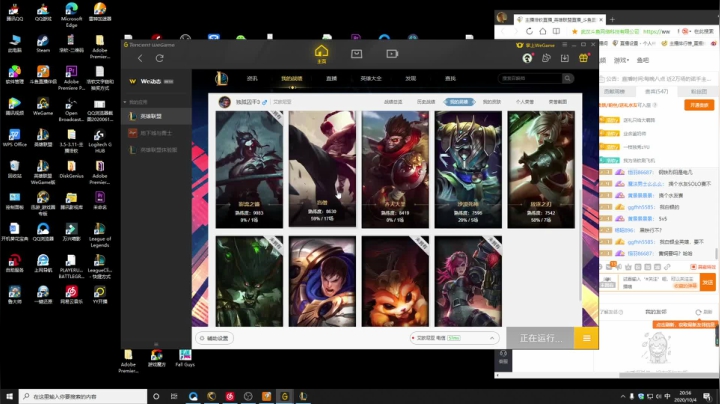Open the WeGame video icon
The image size is (720, 404).
point(392,54)
